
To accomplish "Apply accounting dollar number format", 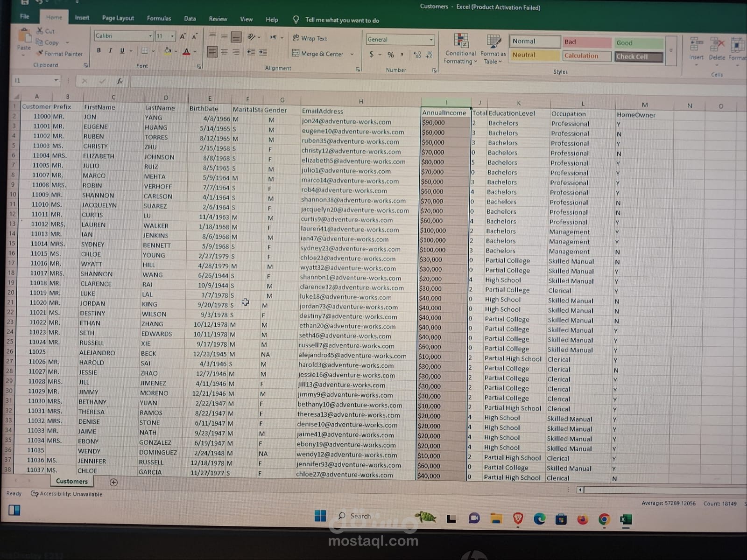I will [372, 55].
